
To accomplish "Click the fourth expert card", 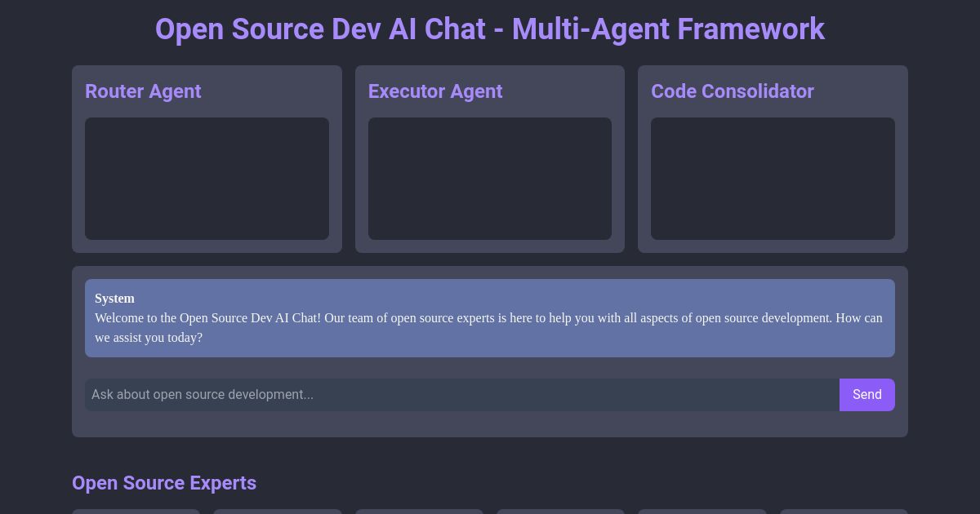I will pos(560,512).
